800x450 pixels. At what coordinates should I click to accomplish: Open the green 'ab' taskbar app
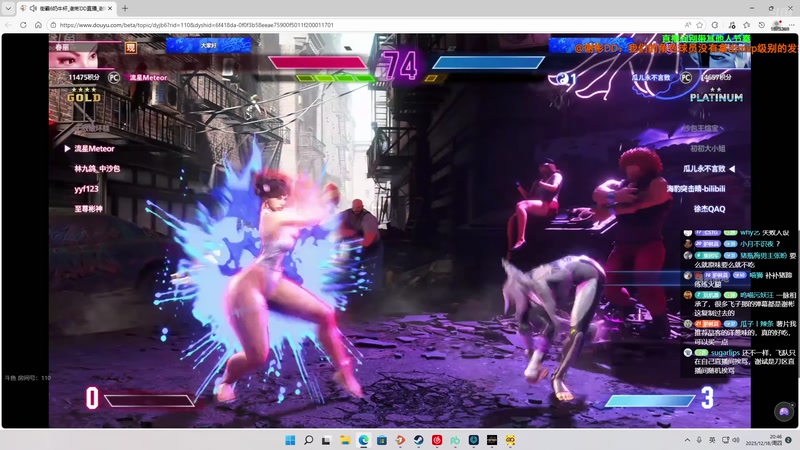tap(455, 440)
